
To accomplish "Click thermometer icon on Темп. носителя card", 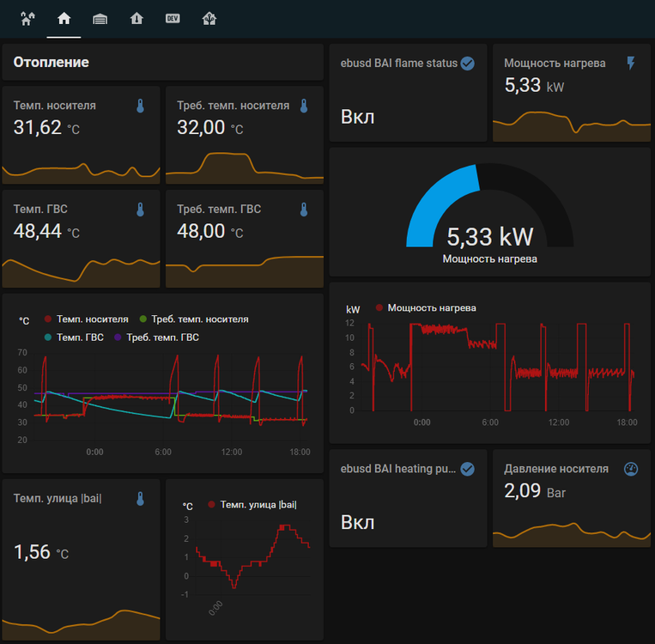I will [x=140, y=106].
